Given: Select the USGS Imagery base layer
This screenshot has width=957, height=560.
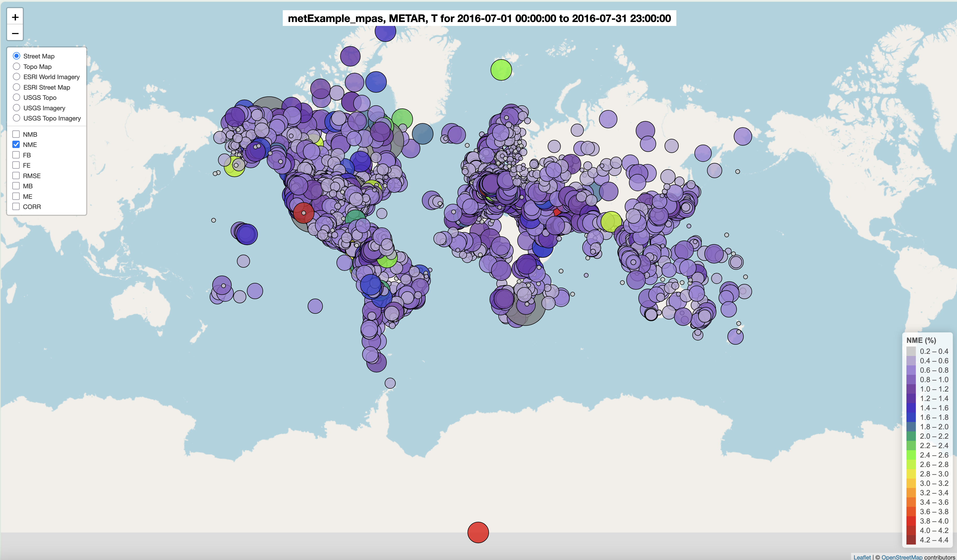Looking at the screenshot, I should (16, 108).
